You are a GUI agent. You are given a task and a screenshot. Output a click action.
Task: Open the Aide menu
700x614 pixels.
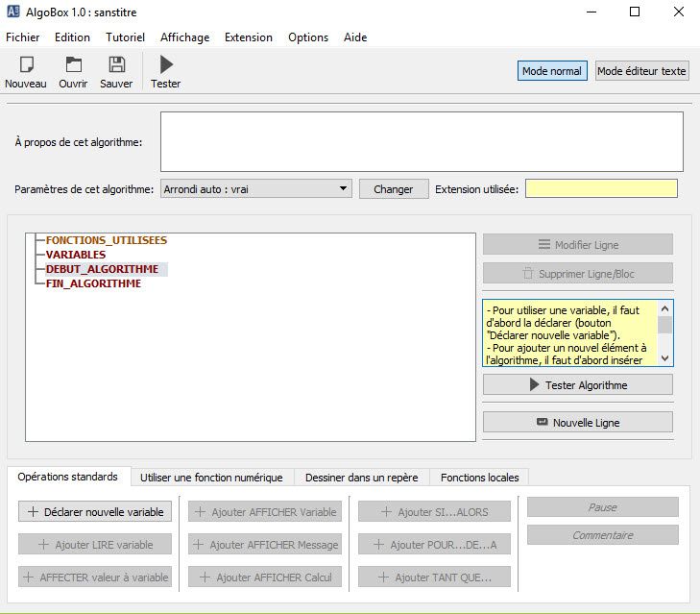(x=355, y=37)
